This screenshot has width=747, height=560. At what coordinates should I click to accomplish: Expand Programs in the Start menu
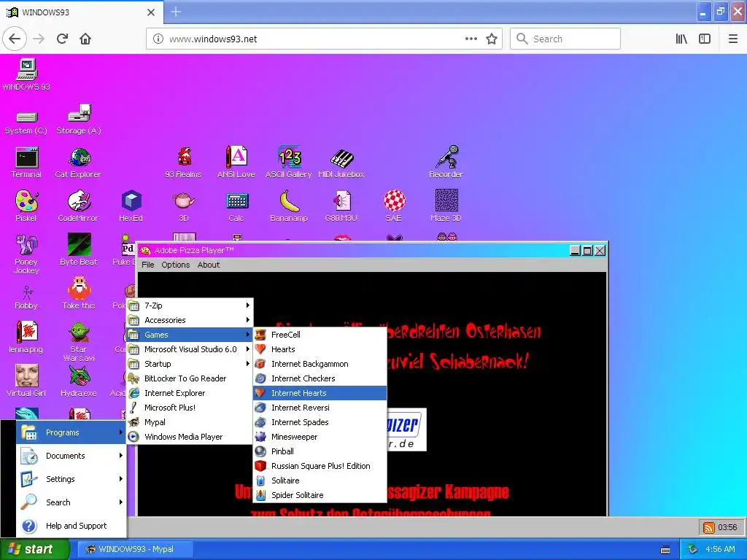click(71, 432)
